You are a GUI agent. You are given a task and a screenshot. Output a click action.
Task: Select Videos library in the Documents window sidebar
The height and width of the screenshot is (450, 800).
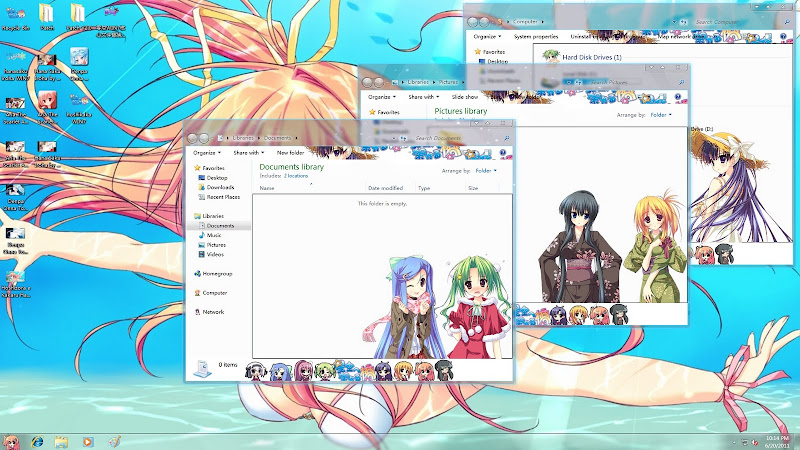tap(211, 254)
